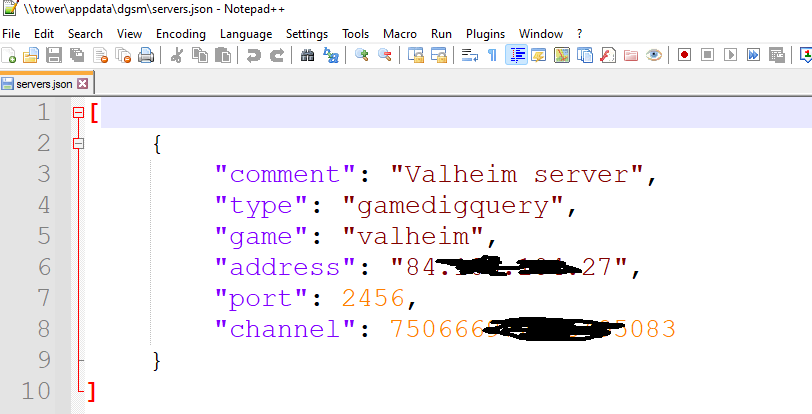Image resolution: width=812 pixels, height=414 pixels.
Task: Click the "comment" key text
Action: (x=286, y=174)
